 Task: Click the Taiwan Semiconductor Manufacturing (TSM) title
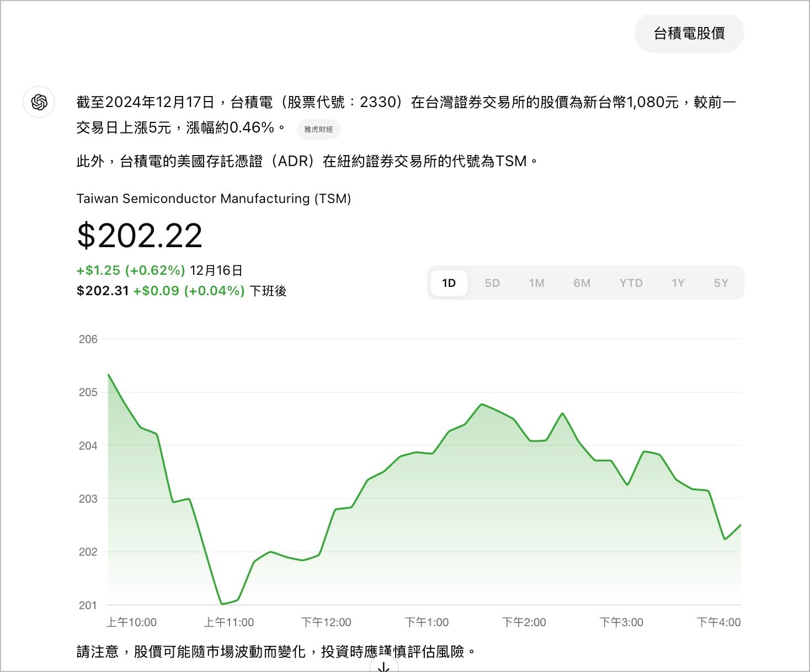pyautogui.click(x=214, y=199)
